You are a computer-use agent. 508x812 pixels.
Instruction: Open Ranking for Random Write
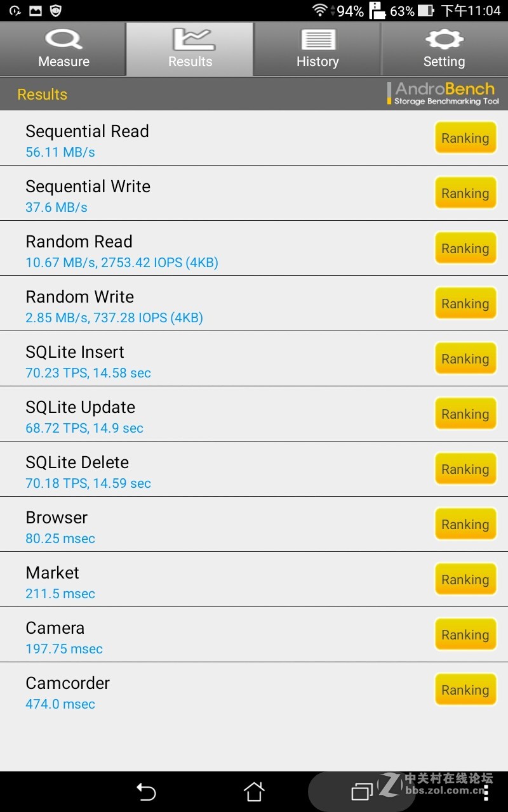[x=465, y=304]
